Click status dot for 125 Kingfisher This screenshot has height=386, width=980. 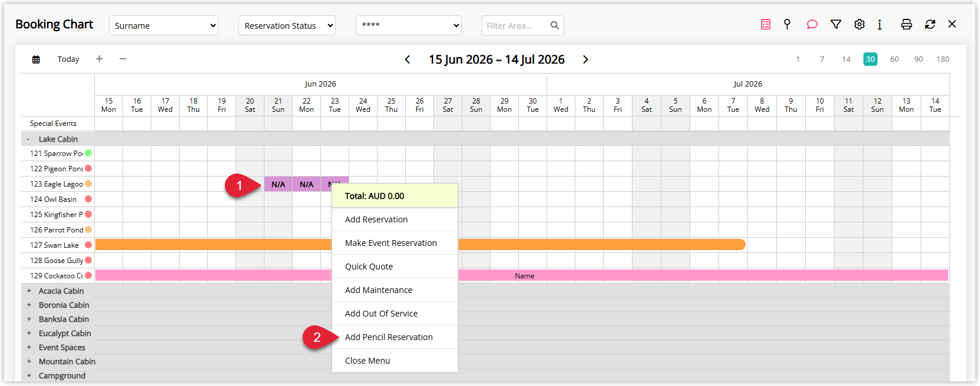(x=88, y=214)
